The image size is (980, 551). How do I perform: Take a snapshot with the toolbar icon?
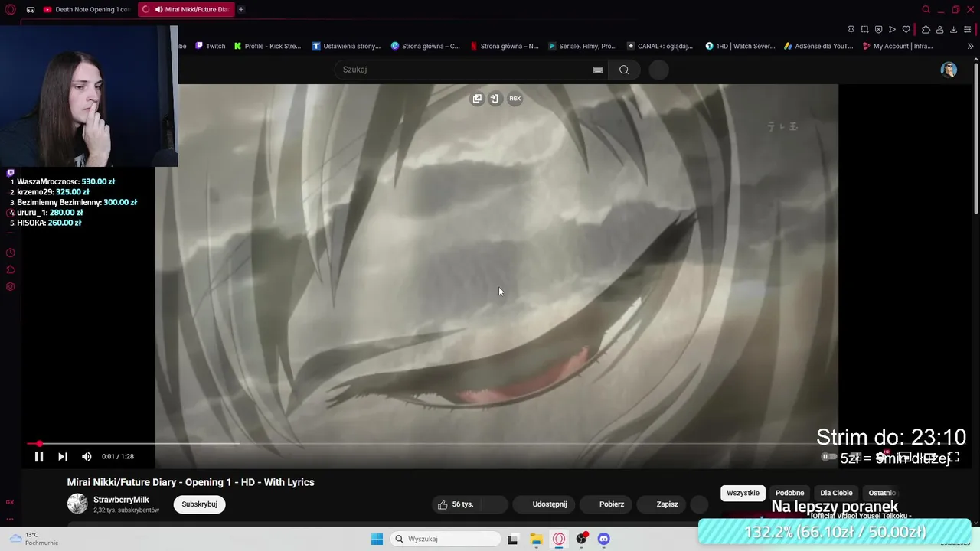point(864,29)
